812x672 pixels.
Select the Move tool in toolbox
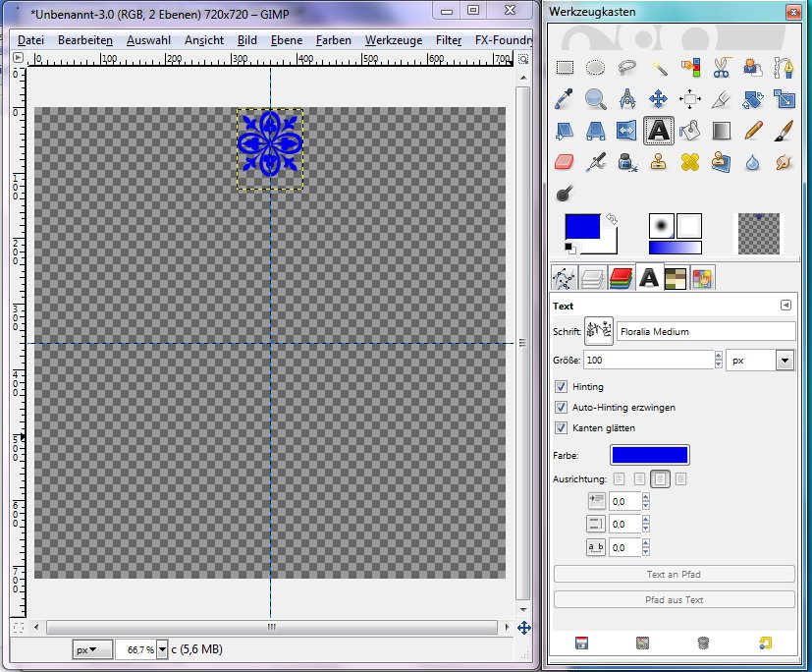(x=659, y=99)
